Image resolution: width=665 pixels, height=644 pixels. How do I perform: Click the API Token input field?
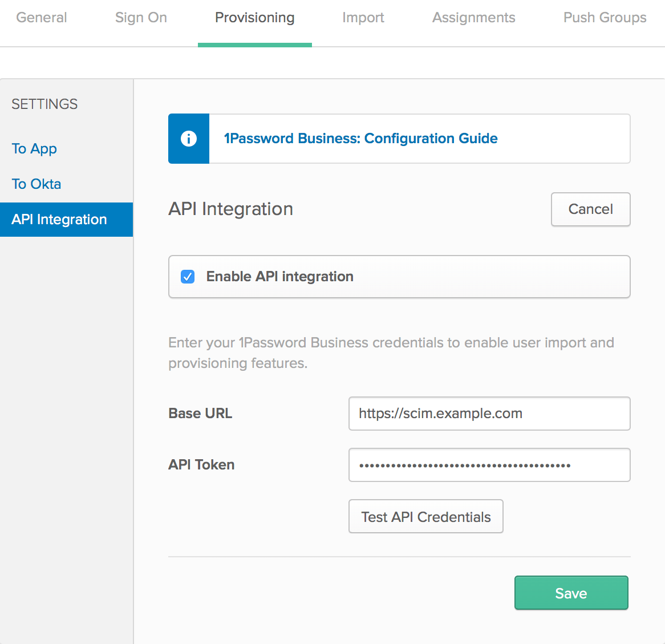pyautogui.click(x=489, y=465)
